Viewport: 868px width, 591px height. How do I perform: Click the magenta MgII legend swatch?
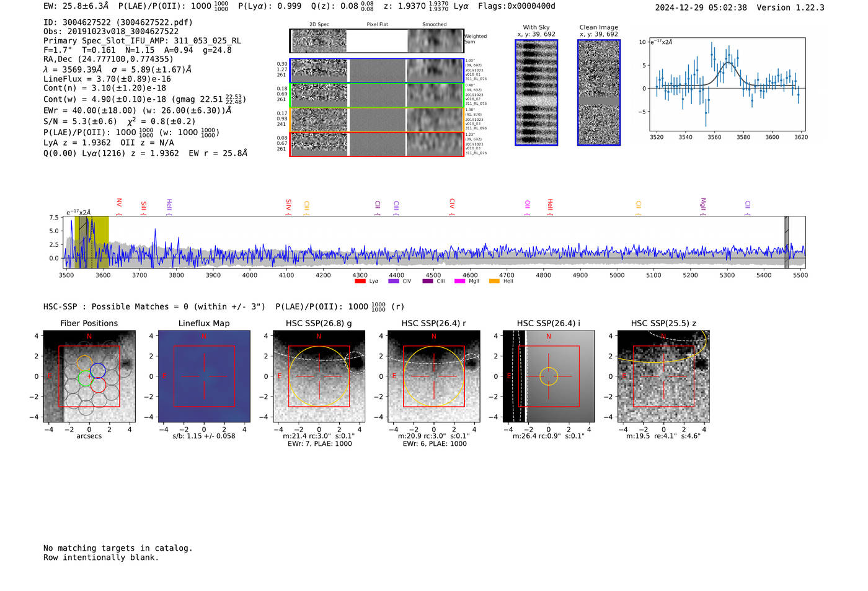pos(459,281)
